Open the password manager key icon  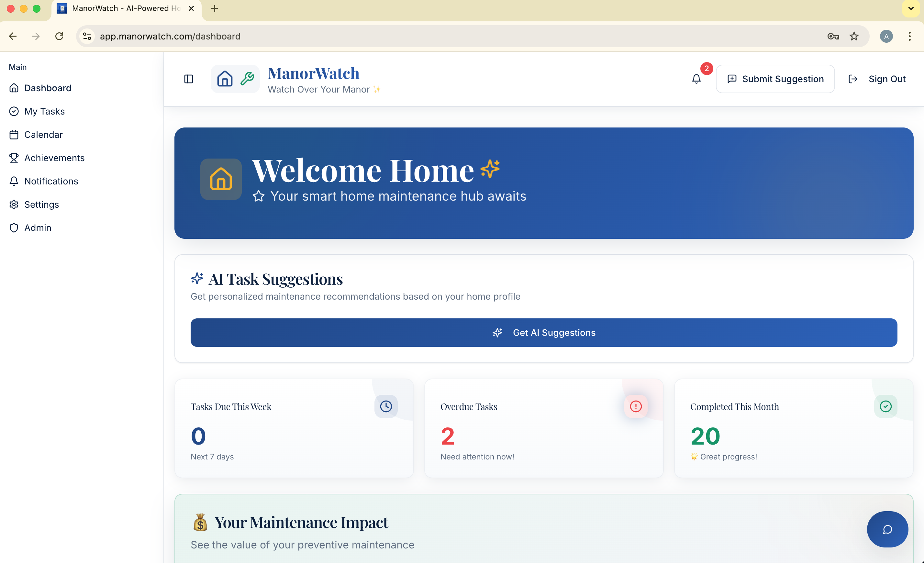tap(833, 36)
